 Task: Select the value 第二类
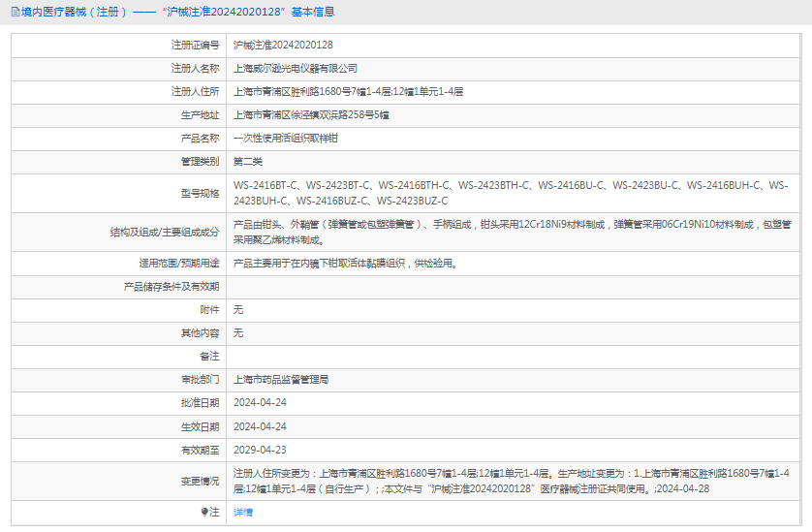247,162
